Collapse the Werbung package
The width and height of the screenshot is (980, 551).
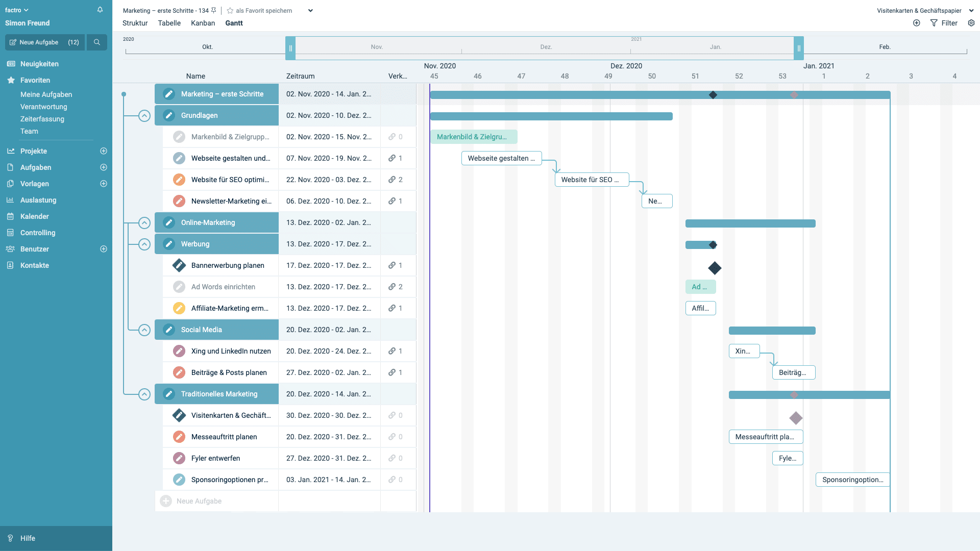(144, 244)
